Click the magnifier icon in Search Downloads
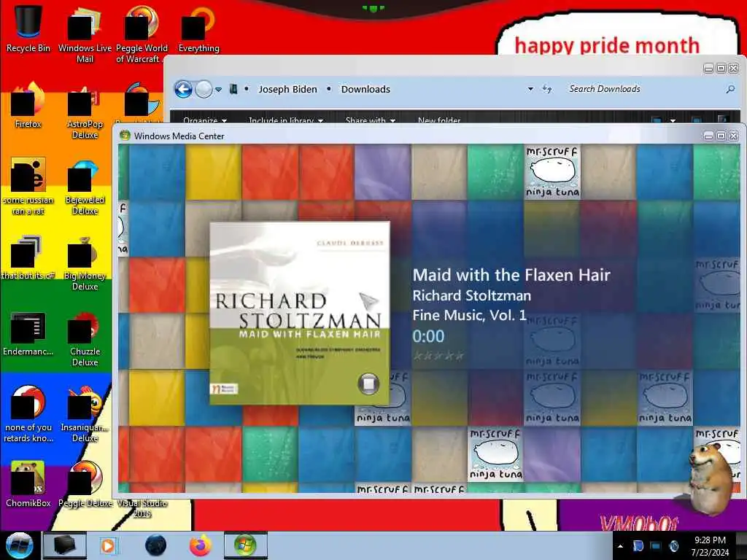Screen dimensions: 747x560 [729, 89]
